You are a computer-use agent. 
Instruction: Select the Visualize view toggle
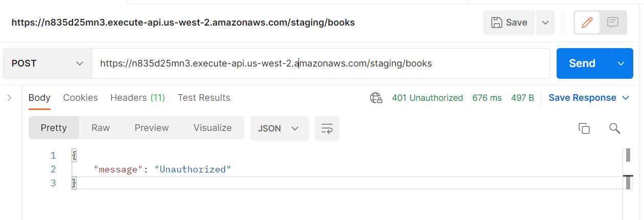point(213,128)
